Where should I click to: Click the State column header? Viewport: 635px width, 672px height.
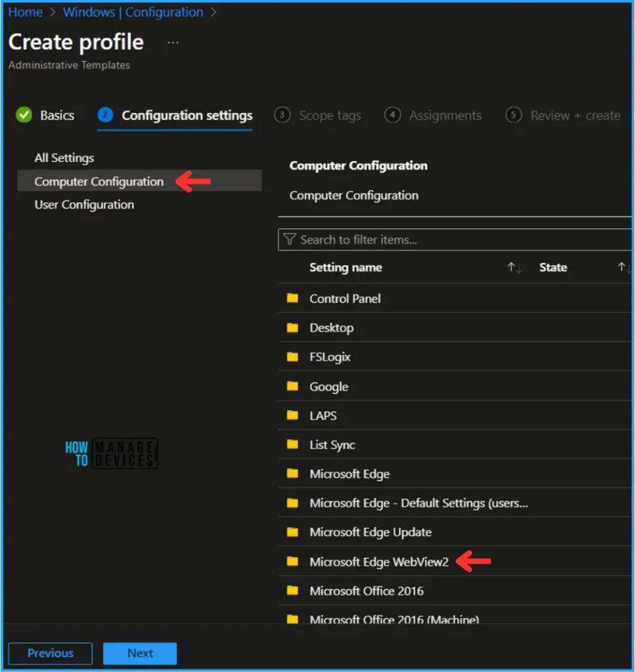pos(553,268)
